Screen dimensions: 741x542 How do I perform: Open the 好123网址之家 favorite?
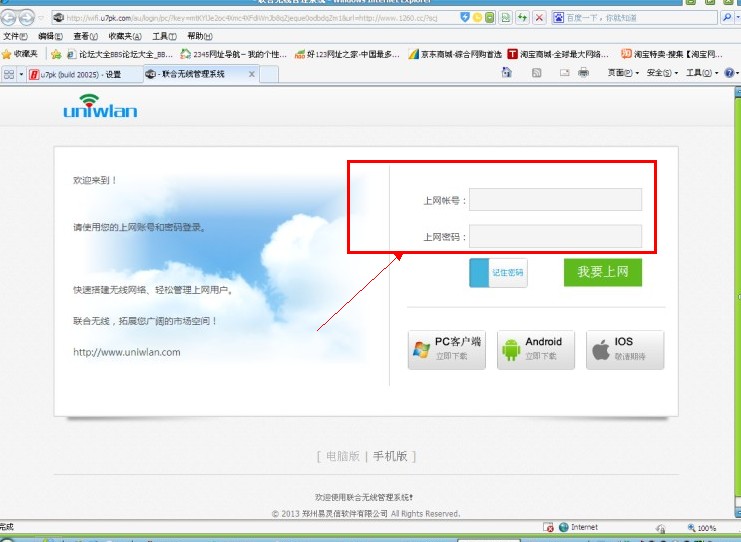347,54
